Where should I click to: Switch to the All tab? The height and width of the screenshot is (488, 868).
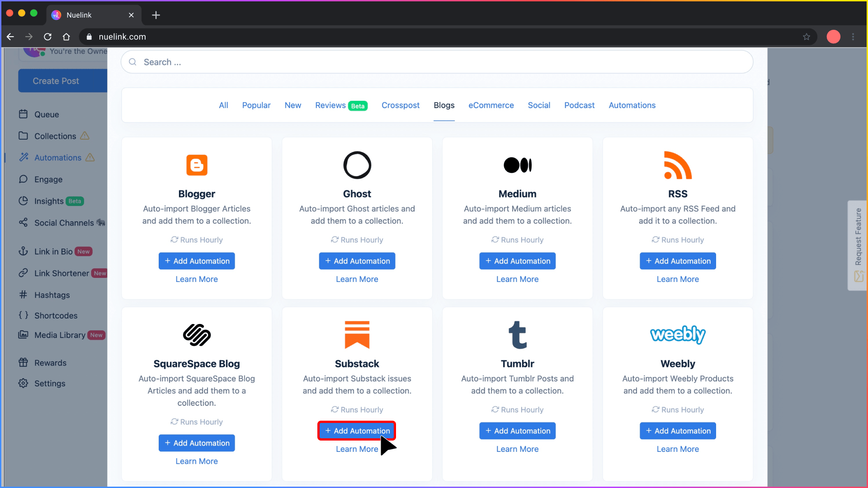223,105
